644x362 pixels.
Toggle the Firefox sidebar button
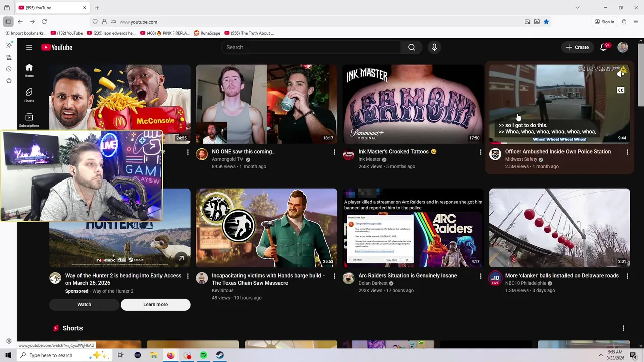click(8, 22)
